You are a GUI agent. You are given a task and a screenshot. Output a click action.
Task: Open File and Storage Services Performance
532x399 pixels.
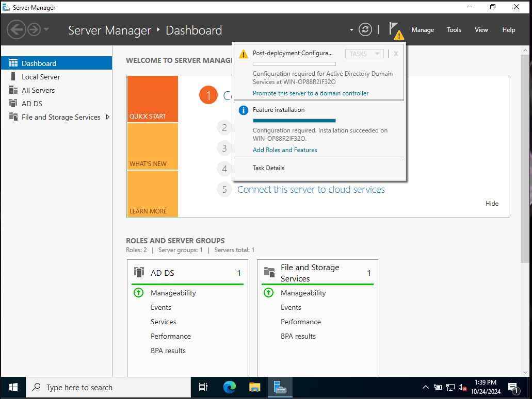(301, 322)
